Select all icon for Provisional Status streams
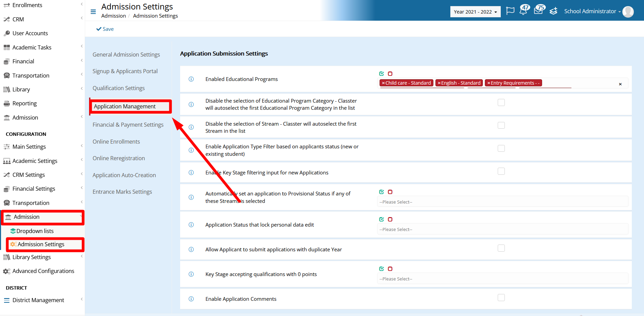 (x=382, y=192)
